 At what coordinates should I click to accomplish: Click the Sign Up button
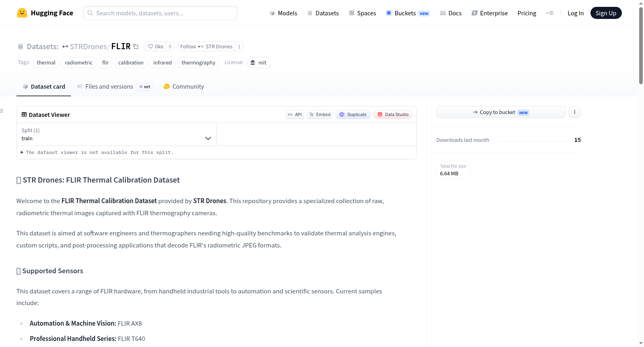[606, 13]
